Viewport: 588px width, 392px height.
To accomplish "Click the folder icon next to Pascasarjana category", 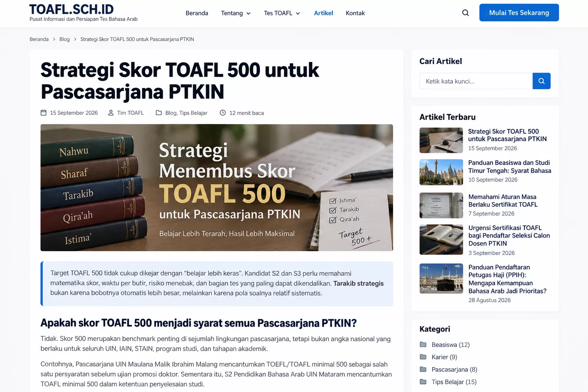I will click(423, 369).
